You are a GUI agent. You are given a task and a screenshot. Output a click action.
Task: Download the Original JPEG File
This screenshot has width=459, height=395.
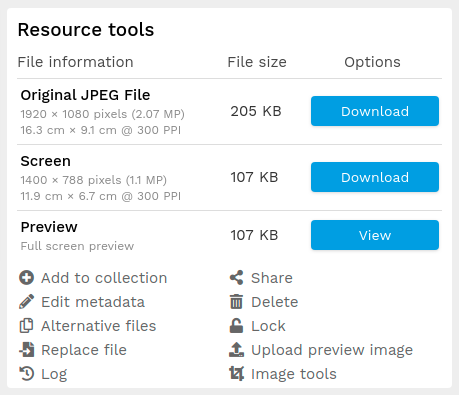point(375,111)
